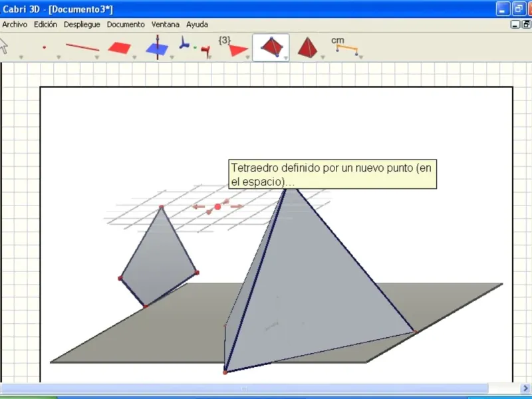Select the Regular polygon {3} tool

(x=233, y=47)
